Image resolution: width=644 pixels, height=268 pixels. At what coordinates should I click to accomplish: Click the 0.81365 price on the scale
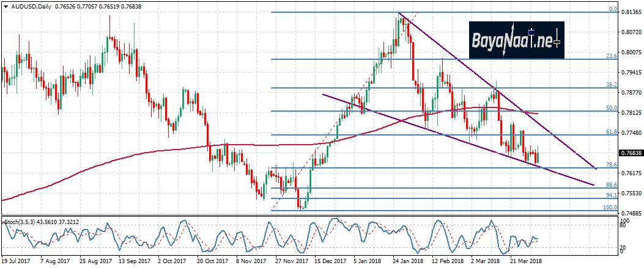click(x=630, y=12)
